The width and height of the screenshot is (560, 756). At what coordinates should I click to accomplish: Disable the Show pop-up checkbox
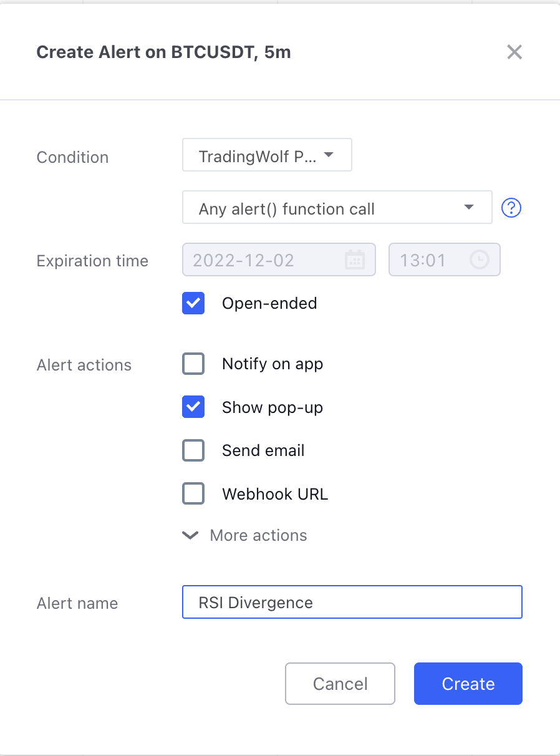(193, 407)
